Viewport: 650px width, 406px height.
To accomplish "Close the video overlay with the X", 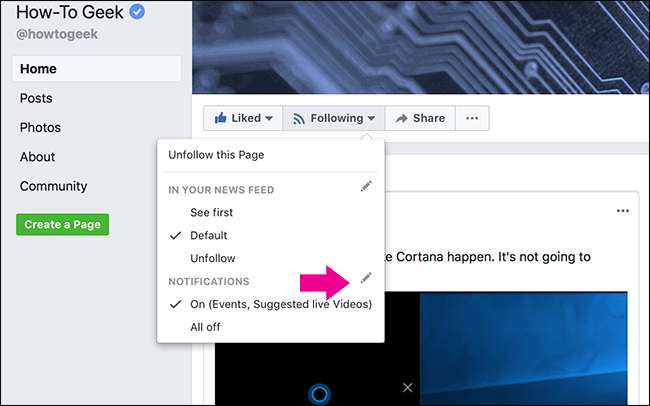I will [407, 387].
